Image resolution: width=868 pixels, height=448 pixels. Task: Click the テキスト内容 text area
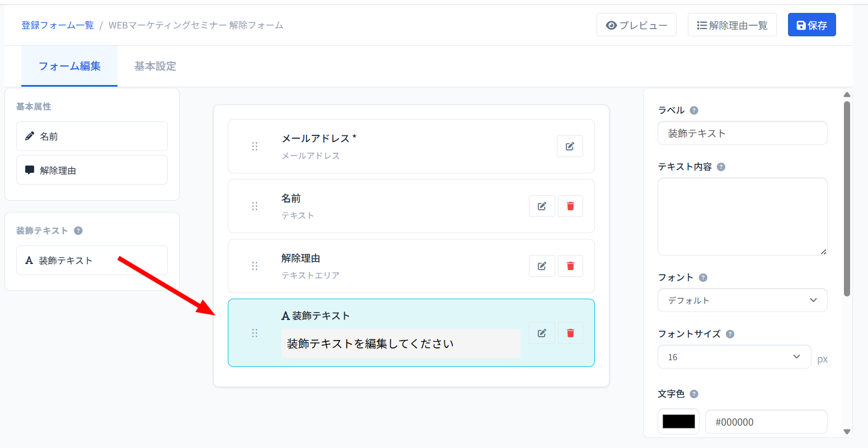(742, 216)
